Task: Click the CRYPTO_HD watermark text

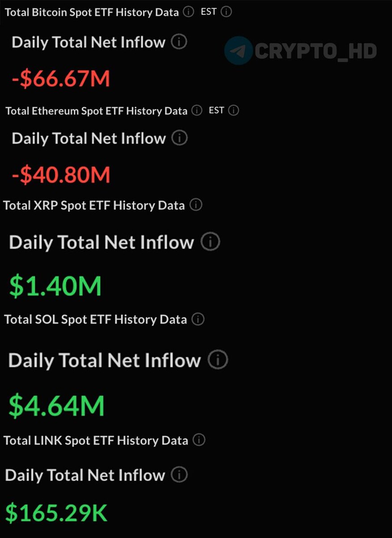Action: [316, 51]
